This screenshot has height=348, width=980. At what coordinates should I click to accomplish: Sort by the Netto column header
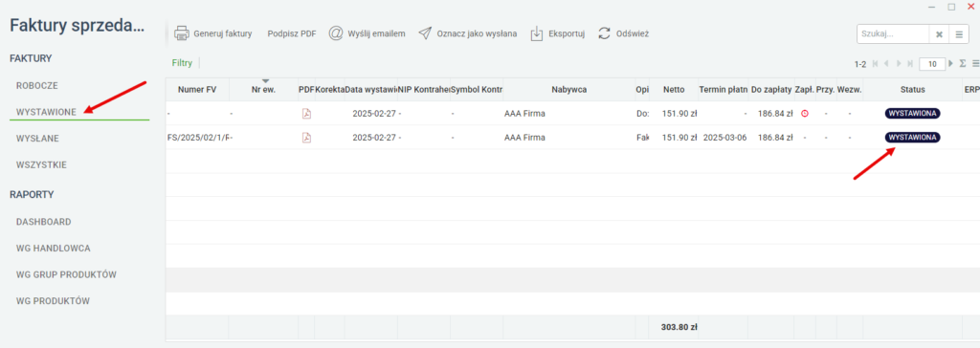[675, 90]
